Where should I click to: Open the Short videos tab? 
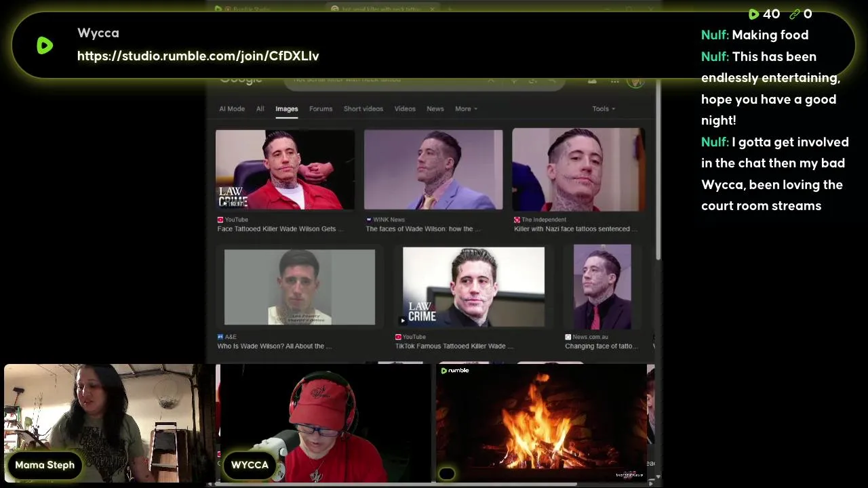[x=363, y=108]
